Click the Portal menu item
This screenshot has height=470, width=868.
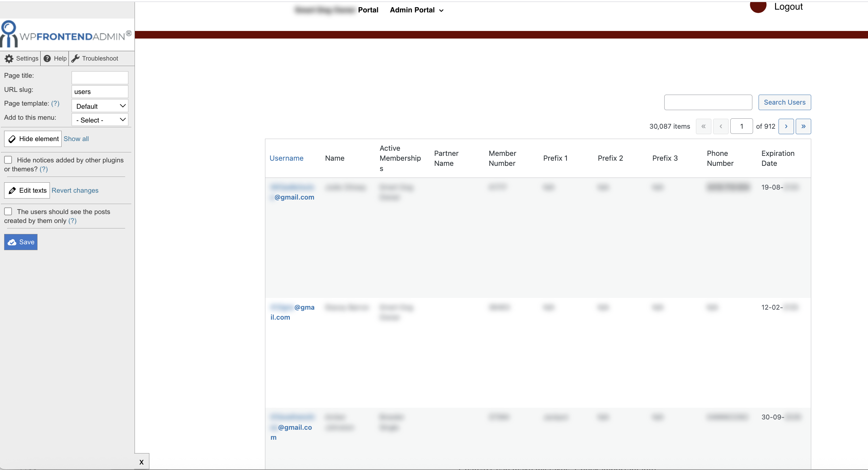pyautogui.click(x=368, y=10)
